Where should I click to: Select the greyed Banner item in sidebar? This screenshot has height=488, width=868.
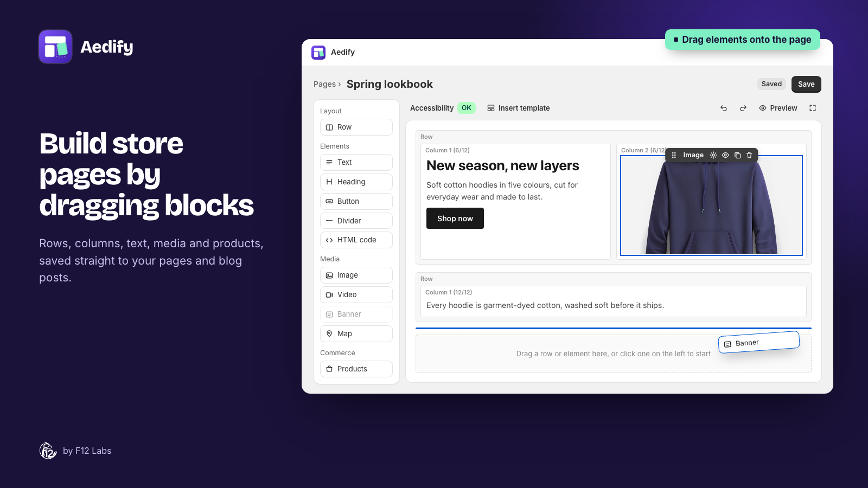pos(356,314)
